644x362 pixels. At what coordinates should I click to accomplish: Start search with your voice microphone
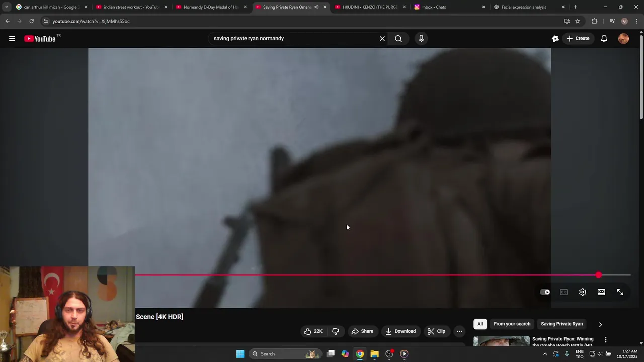[x=421, y=39]
